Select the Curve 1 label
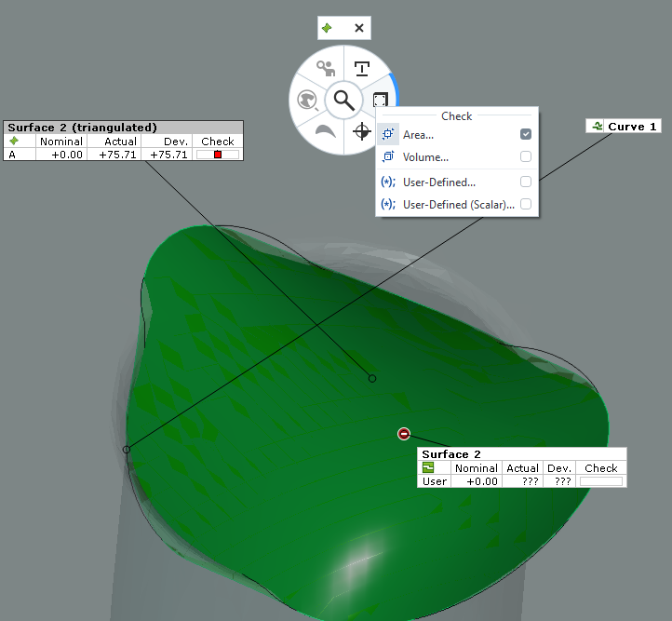This screenshot has height=621, width=672. [x=624, y=127]
